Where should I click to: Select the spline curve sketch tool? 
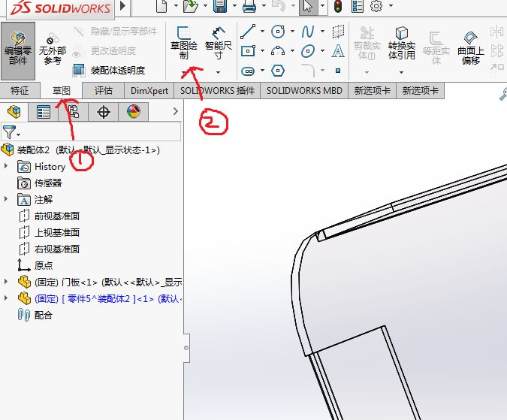click(x=308, y=32)
